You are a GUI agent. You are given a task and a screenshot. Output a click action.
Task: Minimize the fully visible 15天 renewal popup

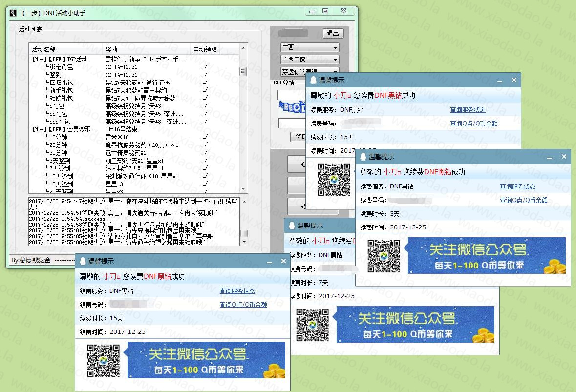[x=269, y=262]
